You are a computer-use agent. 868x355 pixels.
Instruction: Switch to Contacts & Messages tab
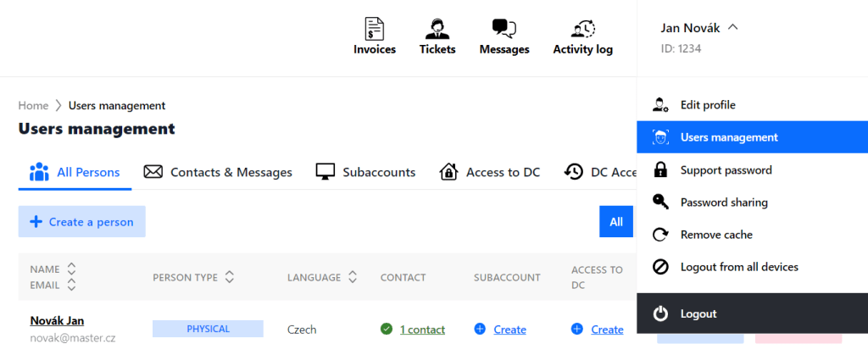tap(218, 172)
